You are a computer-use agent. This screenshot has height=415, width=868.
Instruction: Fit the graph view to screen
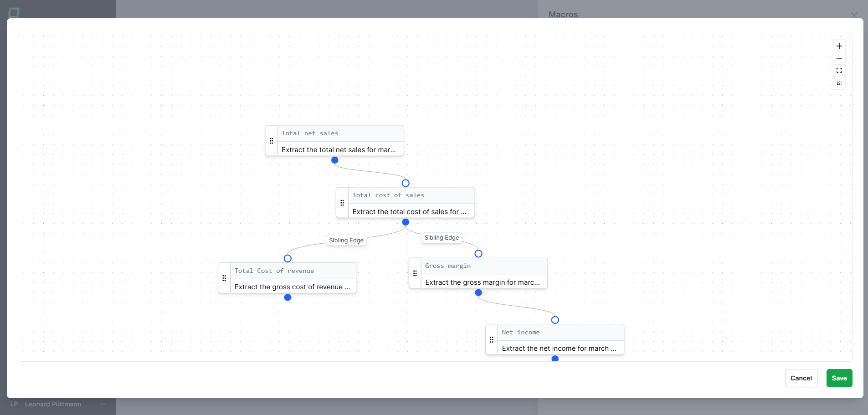(x=839, y=71)
